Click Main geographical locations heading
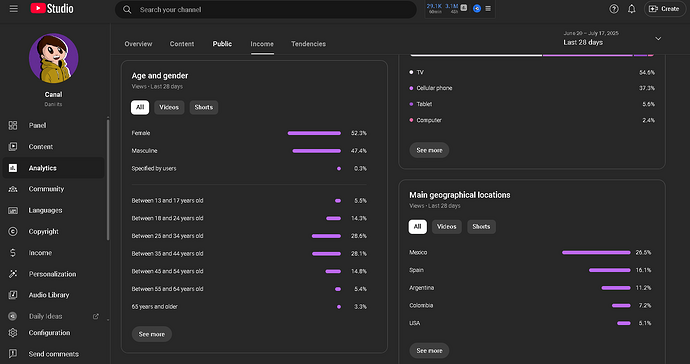690x364 pixels. (460, 195)
